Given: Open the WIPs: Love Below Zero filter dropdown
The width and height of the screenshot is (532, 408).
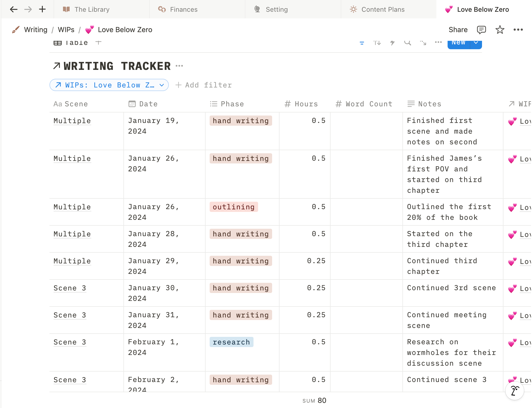Looking at the screenshot, I should (109, 85).
